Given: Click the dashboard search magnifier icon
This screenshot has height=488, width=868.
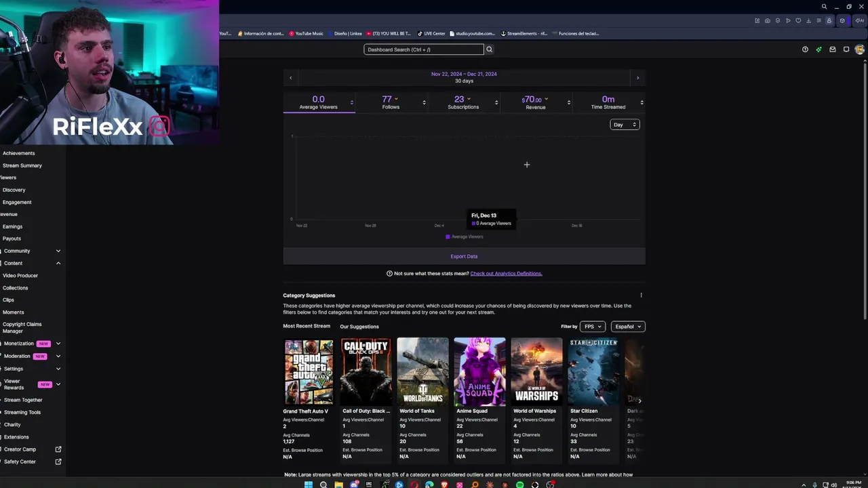Looking at the screenshot, I should (489, 49).
